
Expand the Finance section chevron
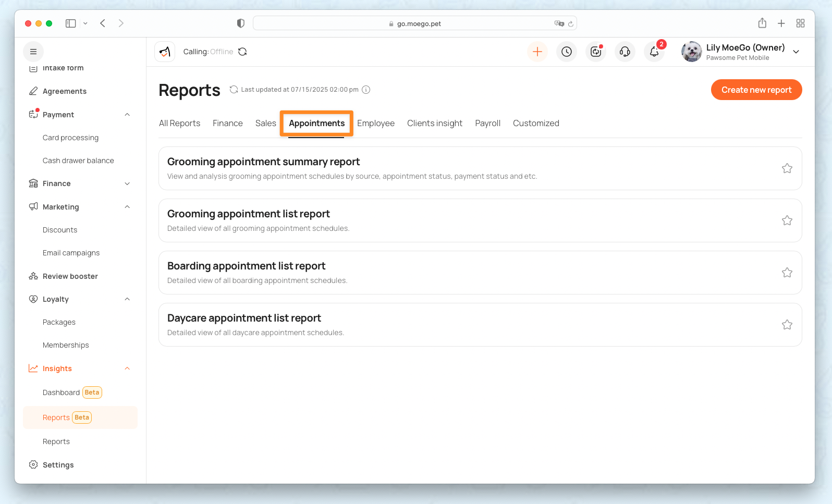(127, 183)
